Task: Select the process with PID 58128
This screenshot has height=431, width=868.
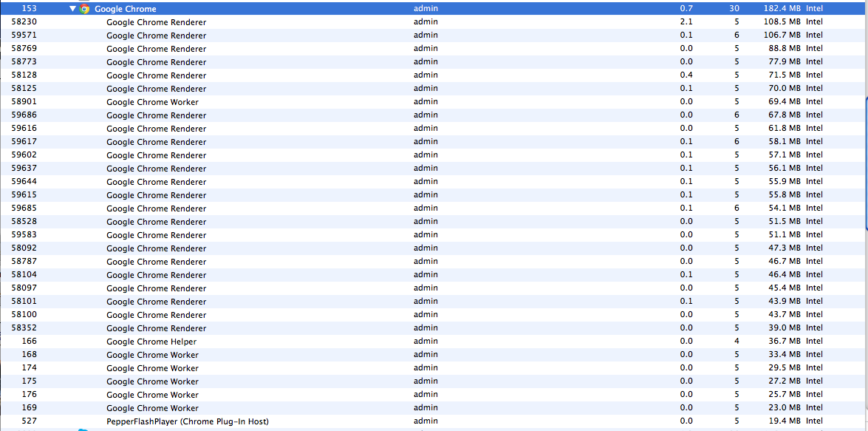Action: tap(434, 75)
